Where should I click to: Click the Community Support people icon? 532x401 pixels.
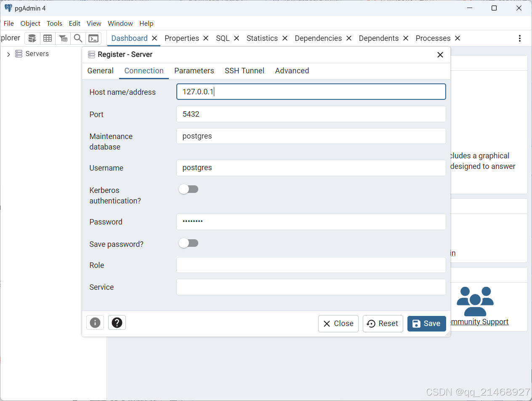[475, 301]
